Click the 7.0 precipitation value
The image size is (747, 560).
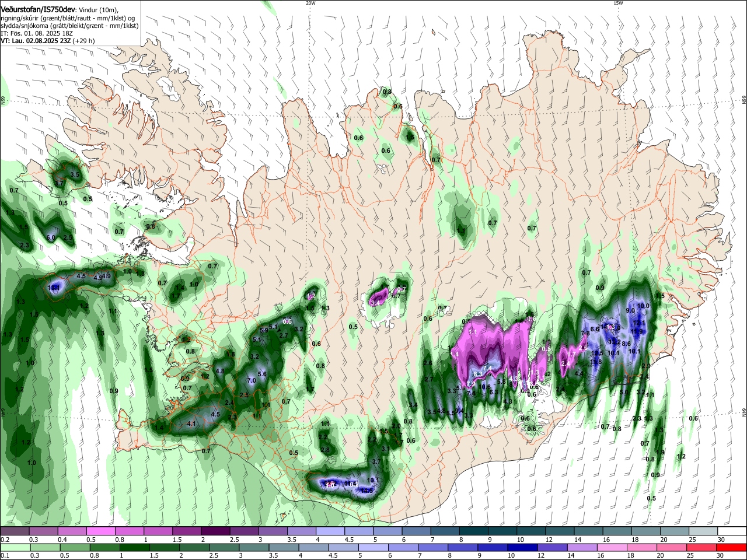coord(252,380)
